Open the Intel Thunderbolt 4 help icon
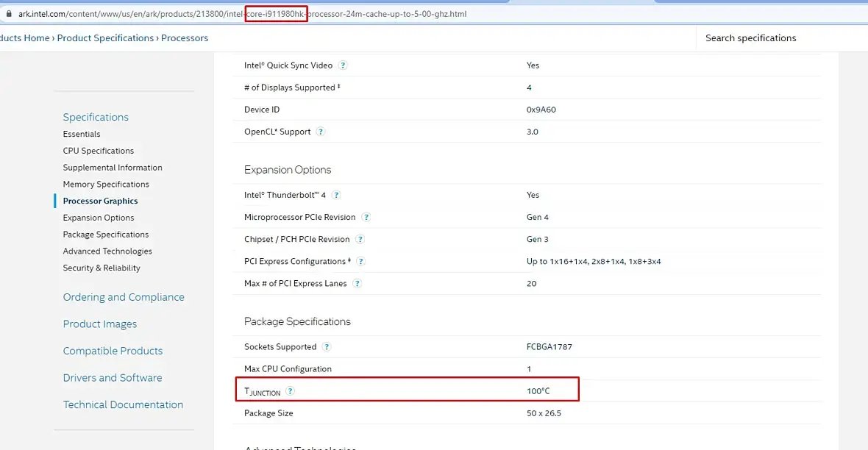This screenshot has width=868, height=450. (336, 195)
